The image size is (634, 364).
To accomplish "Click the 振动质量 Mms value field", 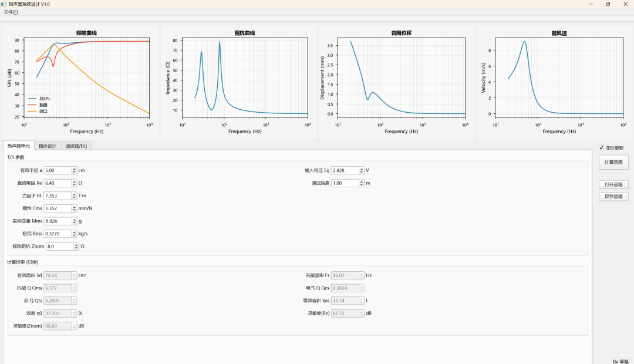I will 57,221.
